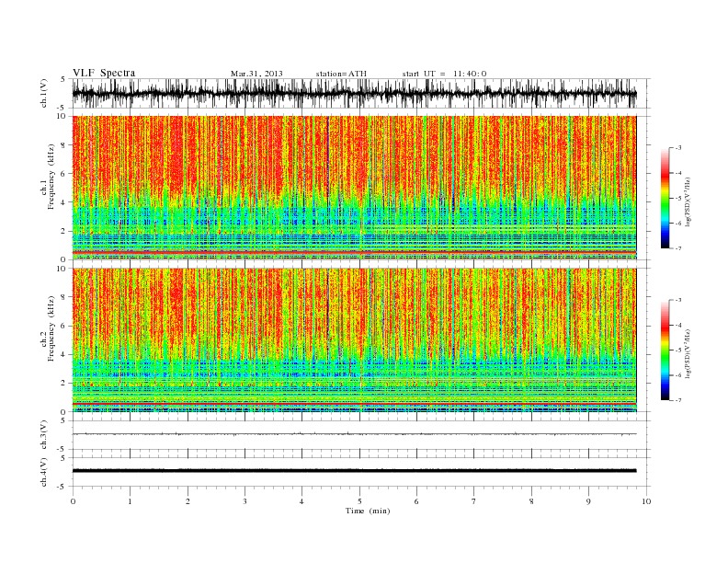Click the 'ch.4(V)' waveform axis label
This screenshot has height=563, width=728.
point(44,472)
